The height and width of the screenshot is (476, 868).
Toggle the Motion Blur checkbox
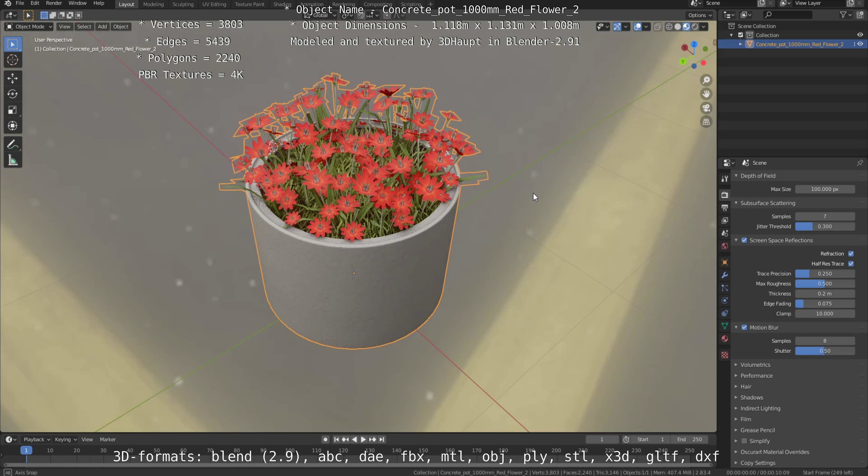point(744,327)
